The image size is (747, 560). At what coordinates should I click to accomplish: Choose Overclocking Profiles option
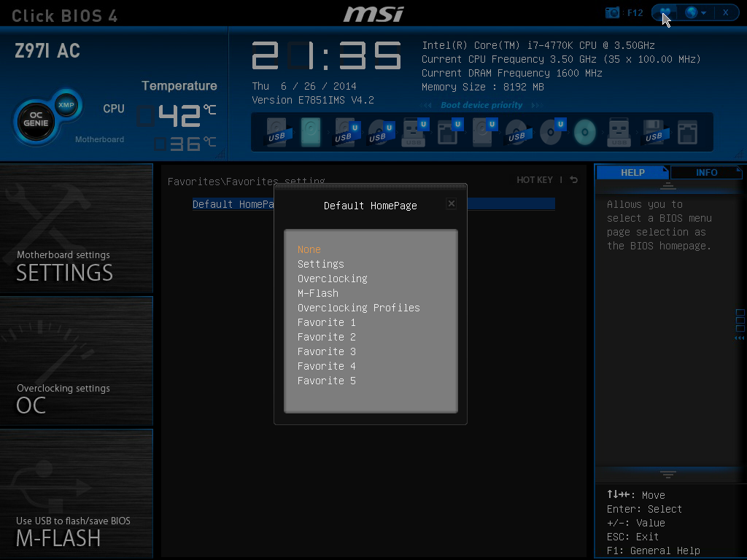pos(358,308)
